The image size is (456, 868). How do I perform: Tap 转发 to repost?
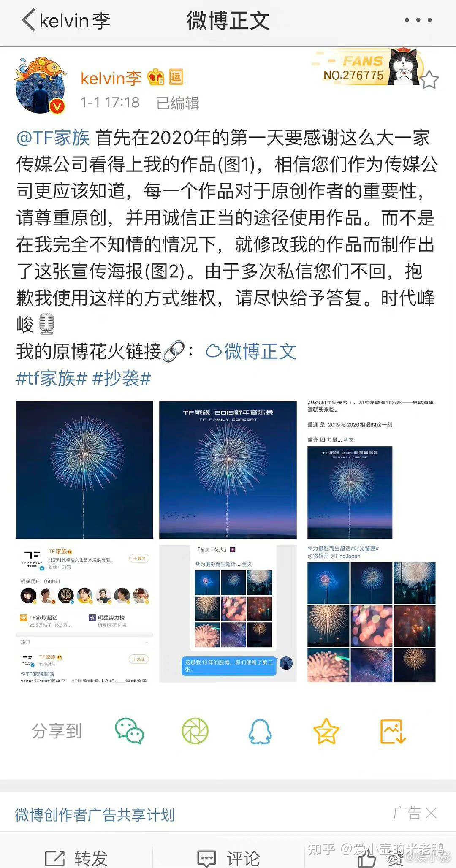pyautogui.click(x=77, y=858)
